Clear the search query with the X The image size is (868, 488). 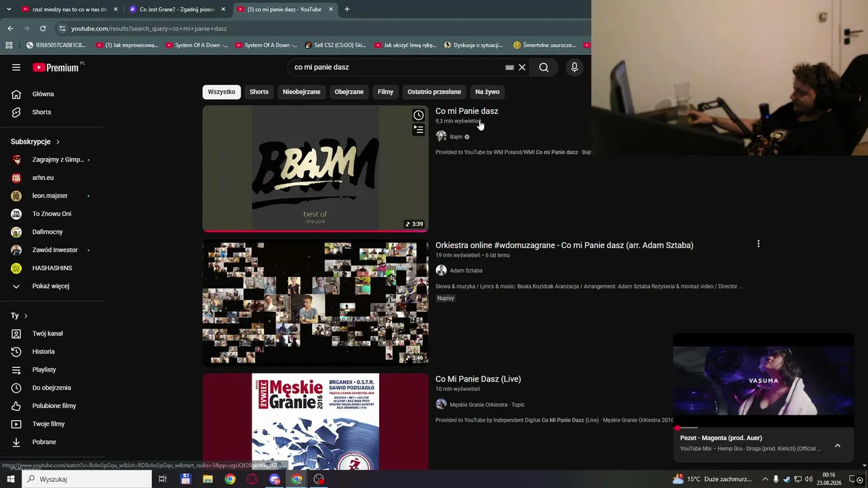point(522,67)
